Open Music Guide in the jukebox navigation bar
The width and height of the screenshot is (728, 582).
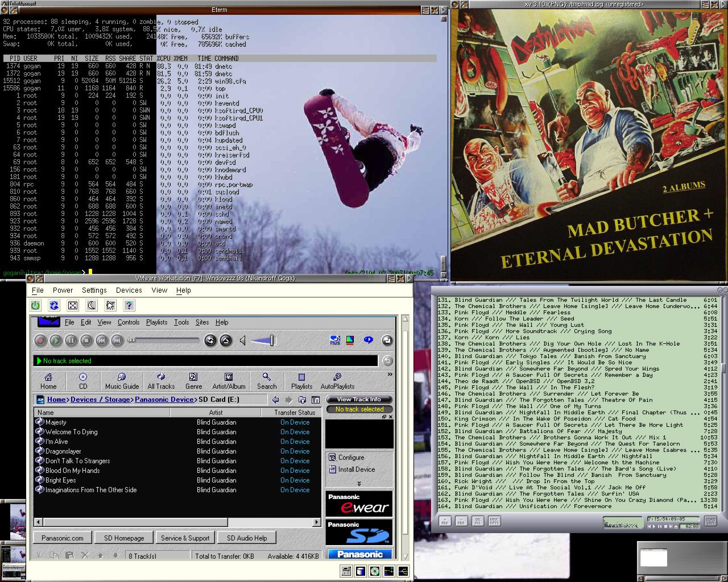[x=122, y=381]
